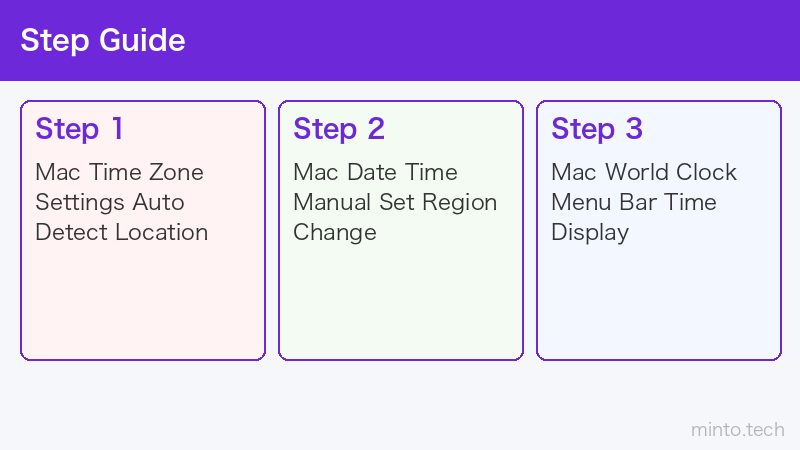Click the Mac World Clock text

coord(644,202)
